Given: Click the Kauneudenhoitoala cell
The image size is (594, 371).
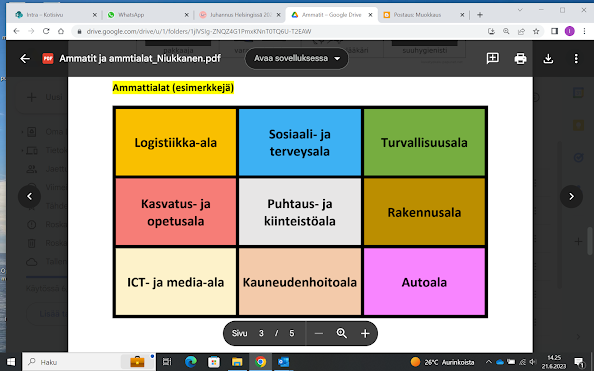Looking at the screenshot, I should (x=300, y=282).
